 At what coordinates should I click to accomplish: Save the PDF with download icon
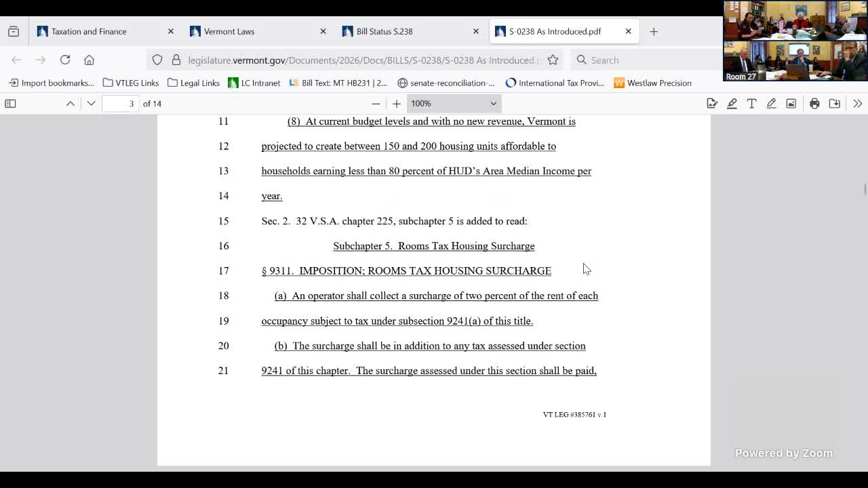[x=834, y=103]
